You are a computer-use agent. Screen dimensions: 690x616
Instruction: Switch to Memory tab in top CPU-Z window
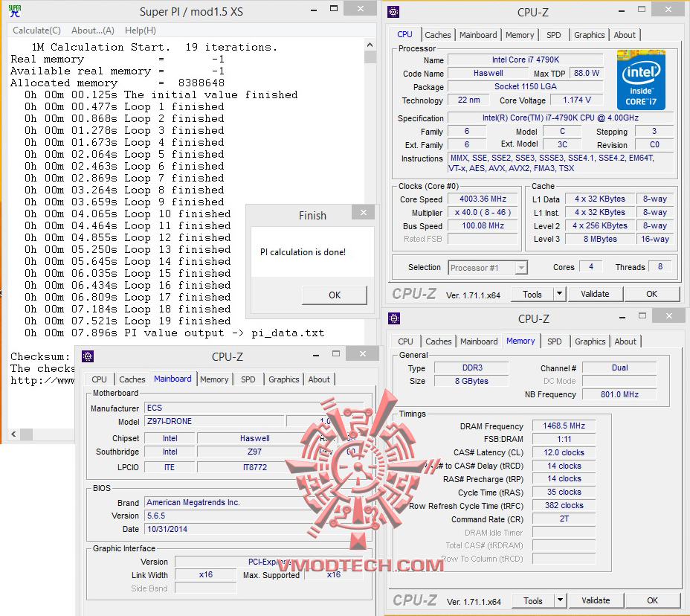pos(520,35)
